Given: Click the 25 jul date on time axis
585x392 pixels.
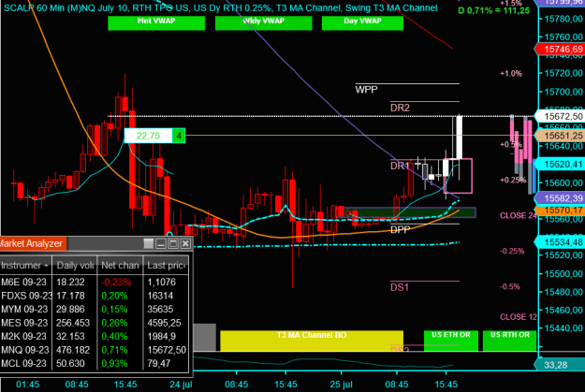Looking at the screenshot, I should click(x=341, y=385).
